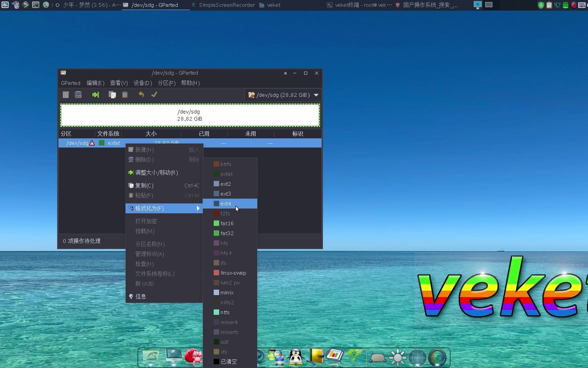
Task: Open the white sun brightness dock icon
Action: pos(397,358)
